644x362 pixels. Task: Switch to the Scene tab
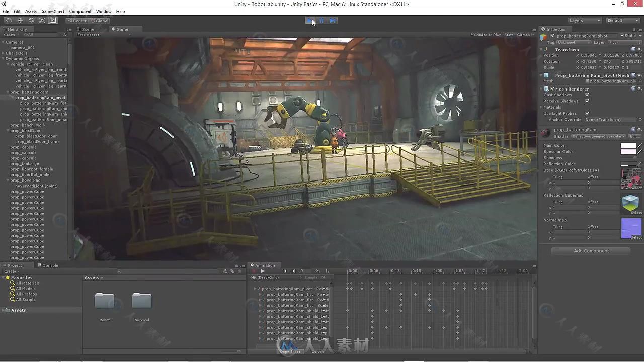coord(86,29)
